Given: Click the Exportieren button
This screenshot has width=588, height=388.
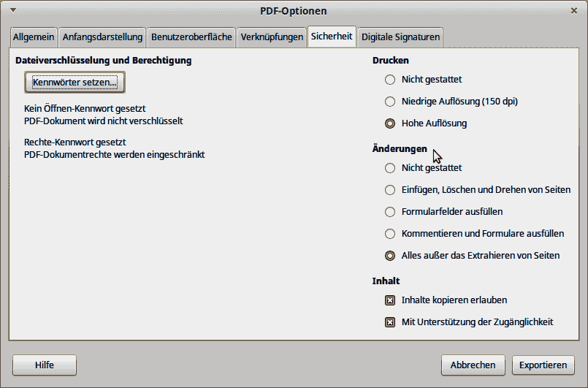Looking at the screenshot, I should [543, 365].
